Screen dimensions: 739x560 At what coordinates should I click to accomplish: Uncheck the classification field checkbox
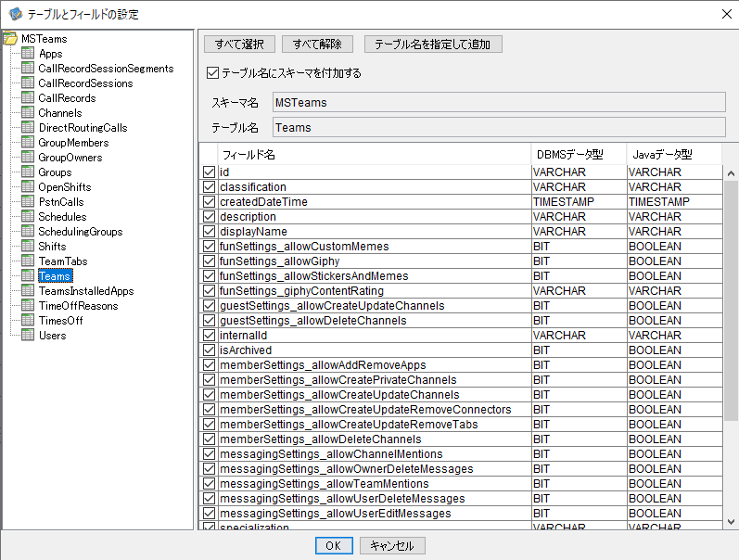[x=209, y=186]
